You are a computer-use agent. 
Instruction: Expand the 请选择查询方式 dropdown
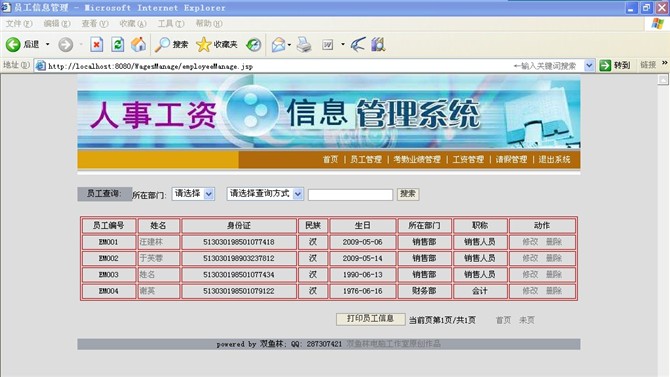coord(298,194)
